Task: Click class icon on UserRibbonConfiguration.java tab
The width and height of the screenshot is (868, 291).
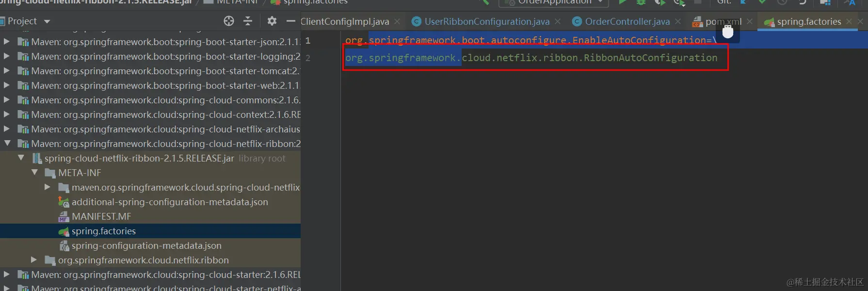Action: (416, 21)
